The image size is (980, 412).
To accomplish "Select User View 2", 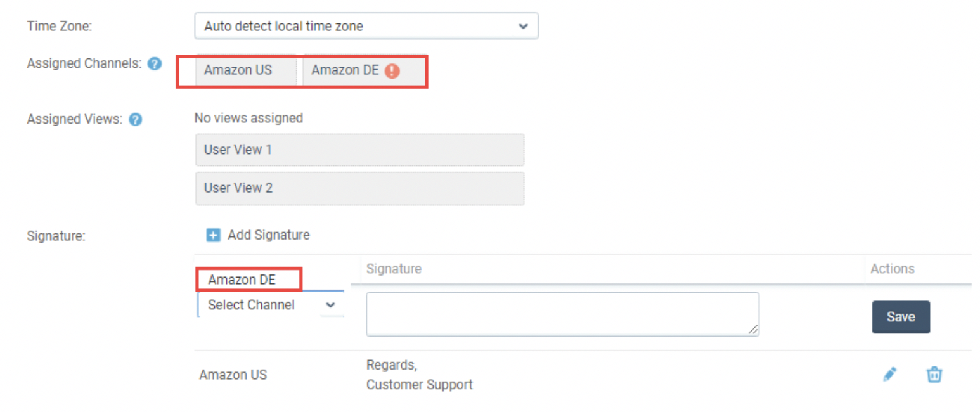I will pyautogui.click(x=359, y=188).
